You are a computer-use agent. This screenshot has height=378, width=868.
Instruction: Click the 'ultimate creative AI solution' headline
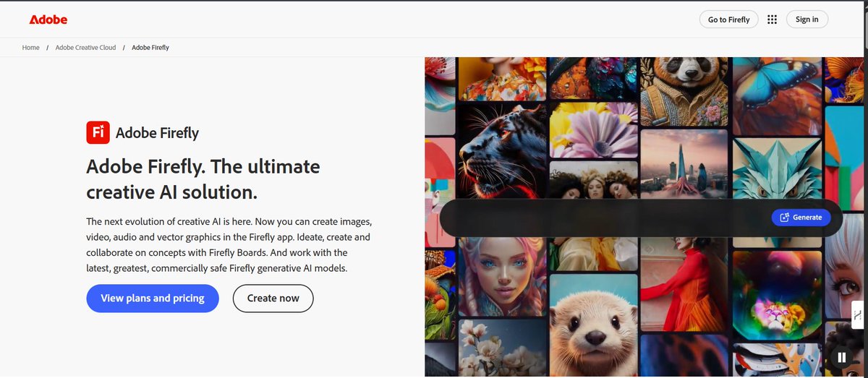(203, 179)
